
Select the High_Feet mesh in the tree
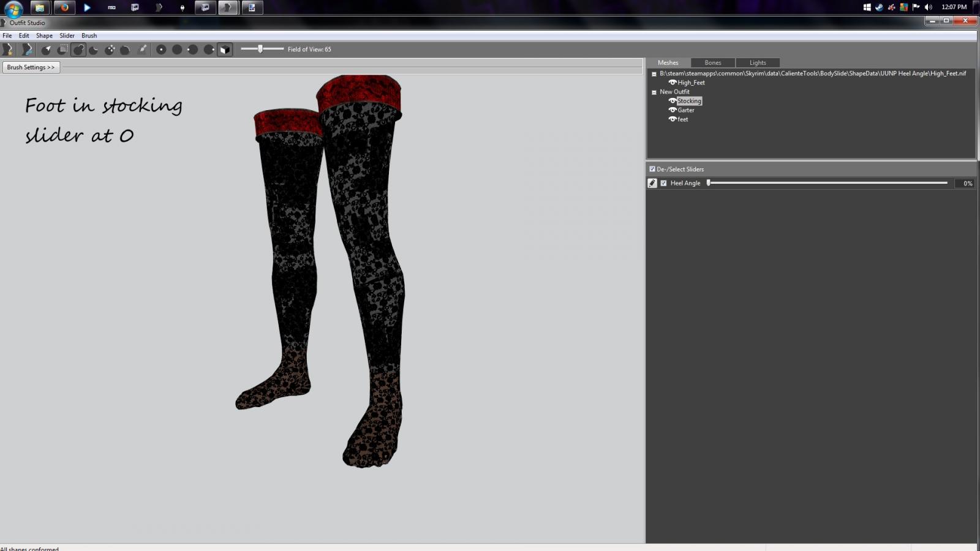coord(691,83)
